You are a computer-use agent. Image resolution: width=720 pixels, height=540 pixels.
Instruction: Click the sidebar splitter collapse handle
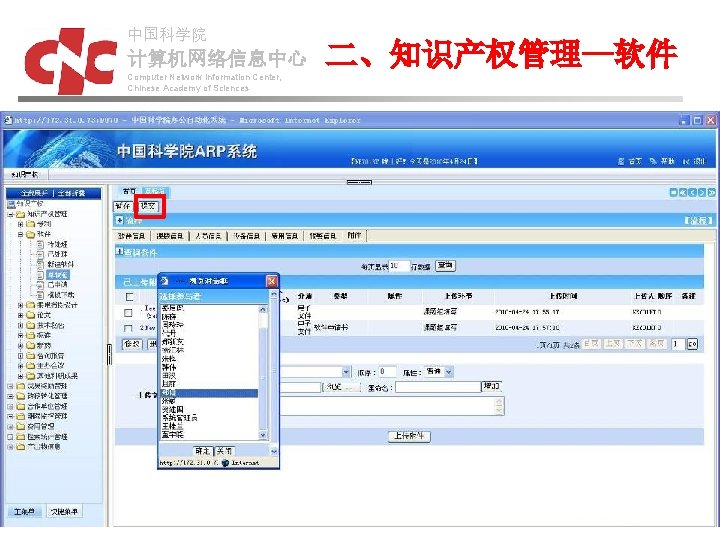click(109, 354)
